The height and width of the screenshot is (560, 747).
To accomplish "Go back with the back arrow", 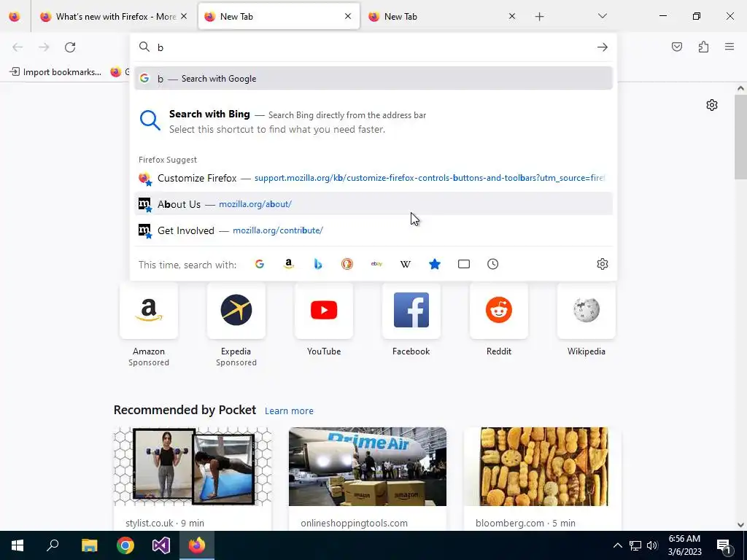I will (18, 47).
